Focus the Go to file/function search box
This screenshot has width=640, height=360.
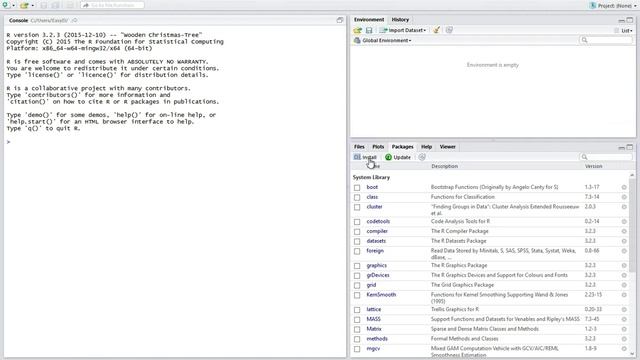coord(112,5)
